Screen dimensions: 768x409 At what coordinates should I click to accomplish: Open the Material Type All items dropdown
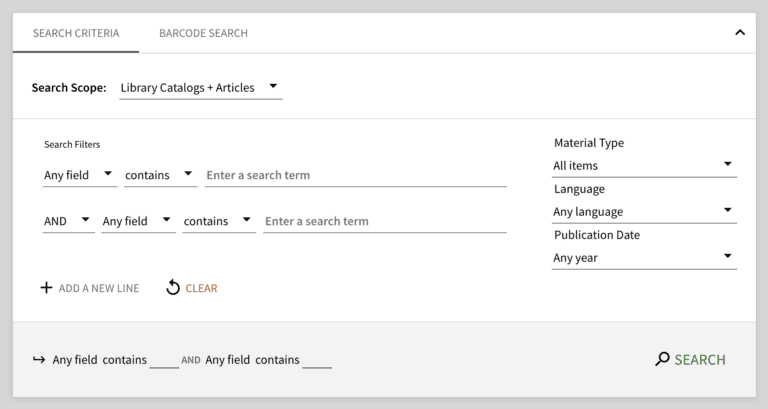644,165
